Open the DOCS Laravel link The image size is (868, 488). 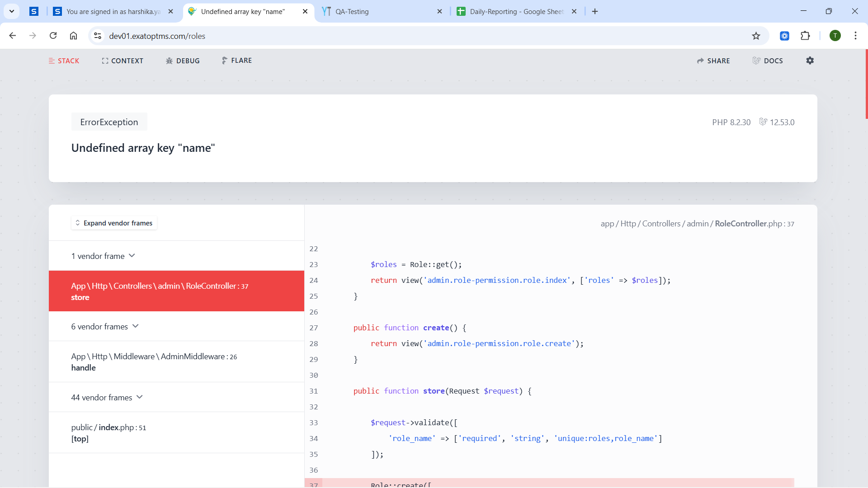tap(768, 61)
